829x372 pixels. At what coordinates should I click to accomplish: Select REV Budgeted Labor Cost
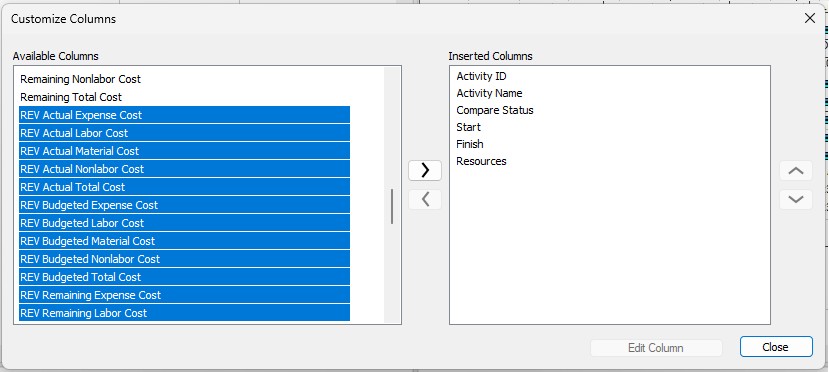(185, 222)
